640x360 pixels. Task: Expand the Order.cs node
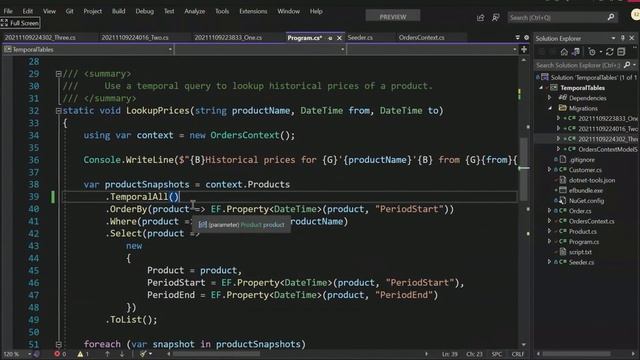[x=549, y=211]
